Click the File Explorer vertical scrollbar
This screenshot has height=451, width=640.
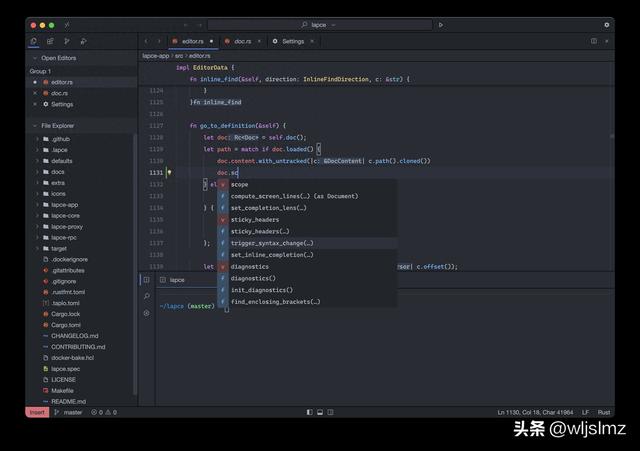point(135,264)
